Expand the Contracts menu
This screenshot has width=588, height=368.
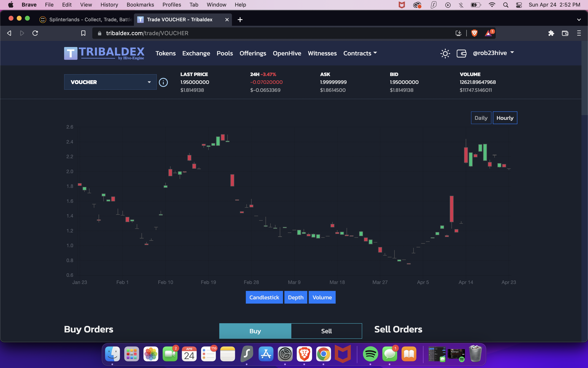point(360,53)
